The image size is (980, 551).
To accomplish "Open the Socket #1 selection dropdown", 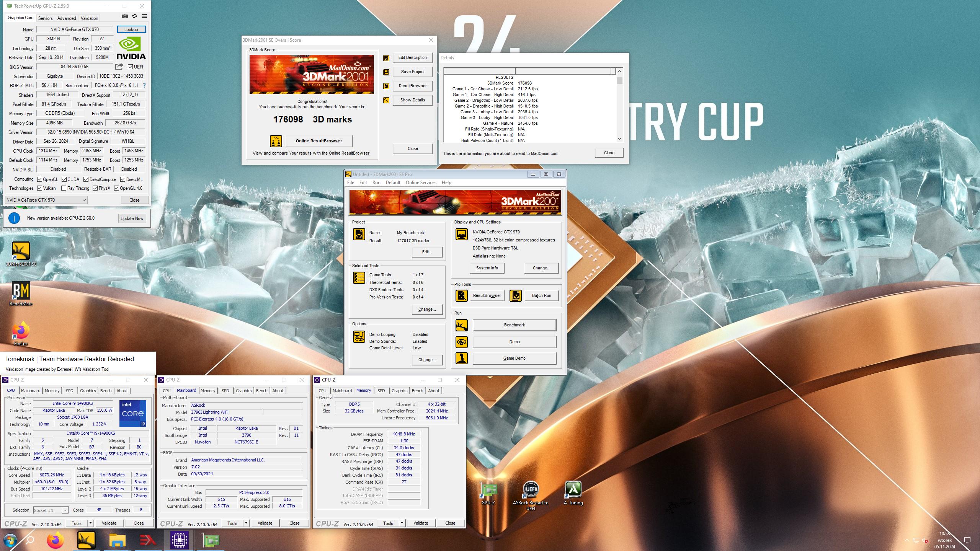I will coord(51,510).
